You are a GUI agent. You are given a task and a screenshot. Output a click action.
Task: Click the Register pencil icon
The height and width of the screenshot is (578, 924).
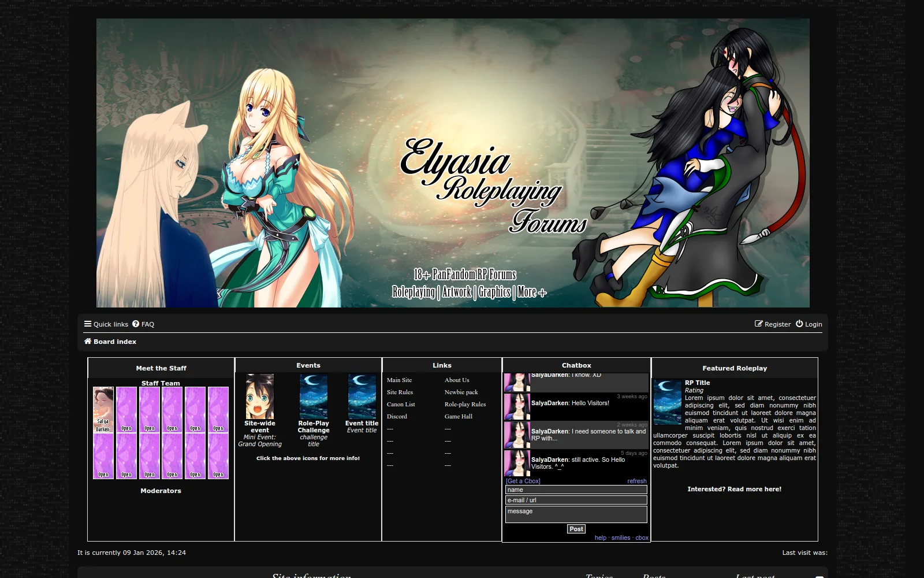(759, 324)
